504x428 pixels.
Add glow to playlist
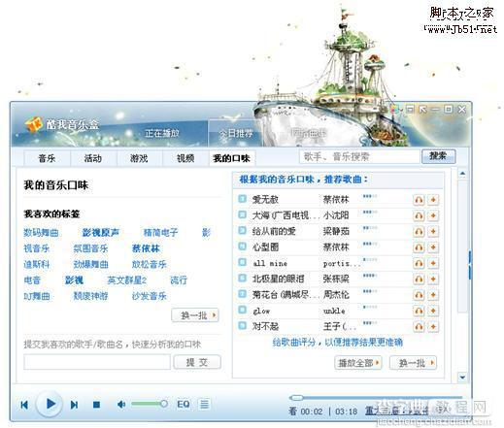click(x=433, y=311)
